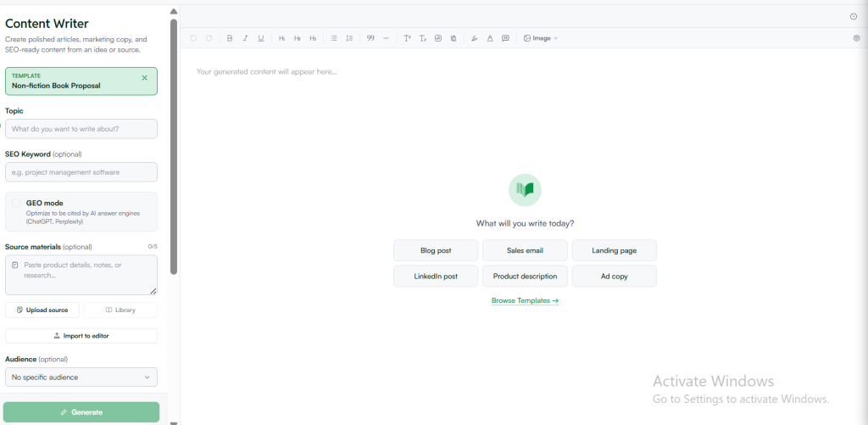This screenshot has height=425, width=868.
Task: Click the Redo icon in editor toolbar
Action: click(209, 38)
